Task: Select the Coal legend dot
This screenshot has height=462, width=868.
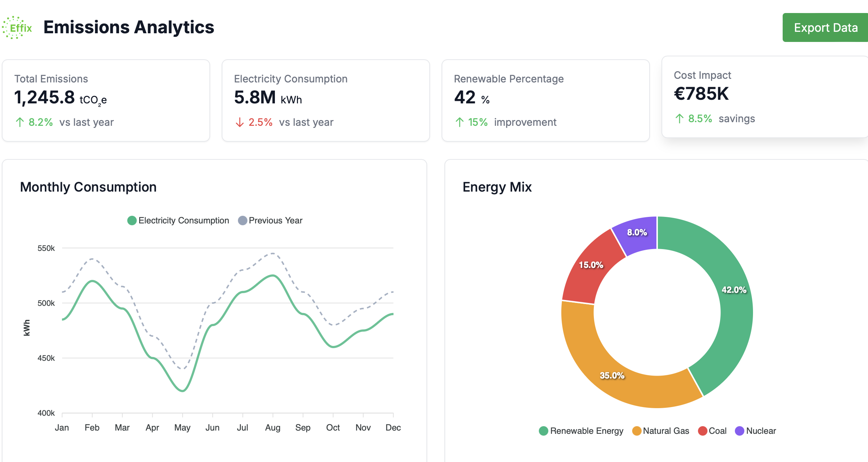Action: pos(702,431)
